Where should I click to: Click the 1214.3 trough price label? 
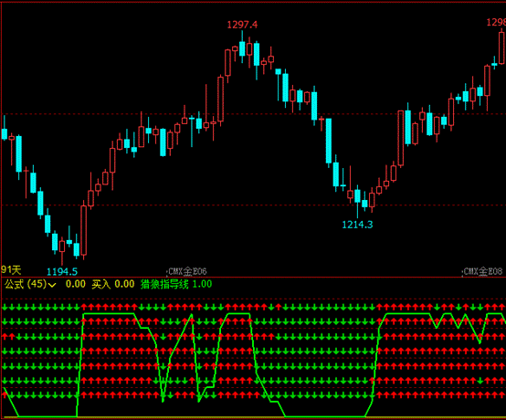click(357, 225)
